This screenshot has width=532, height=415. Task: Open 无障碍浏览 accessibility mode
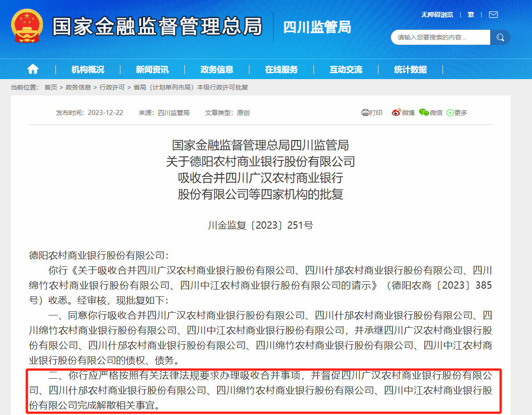[437, 15]
